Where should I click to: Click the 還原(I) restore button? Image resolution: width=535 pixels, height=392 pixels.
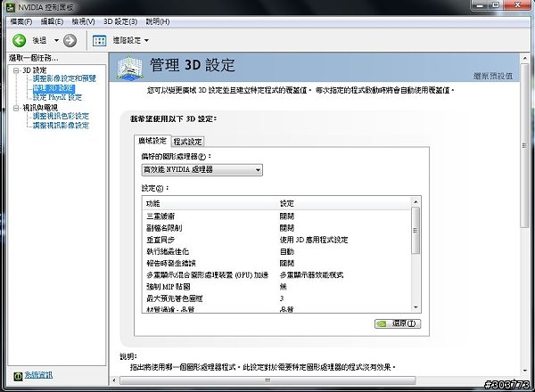tap(398, 323)
